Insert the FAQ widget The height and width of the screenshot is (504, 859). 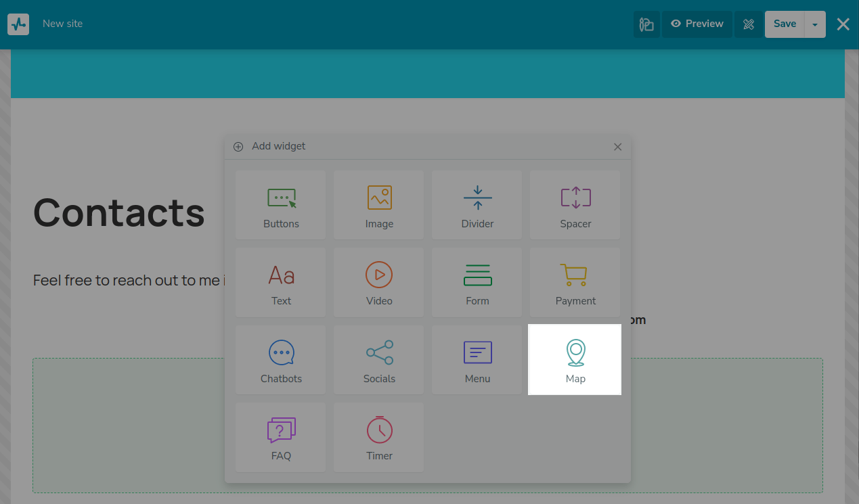(281, 438)
